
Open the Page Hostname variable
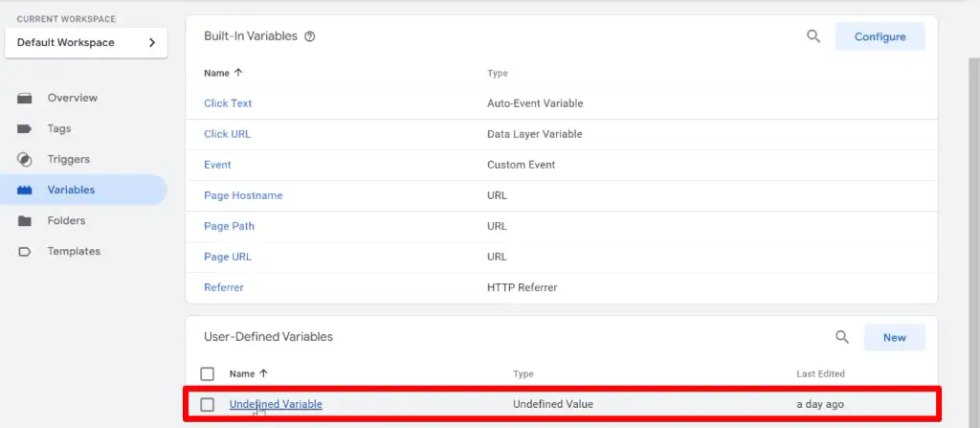(x=243, y=195)
